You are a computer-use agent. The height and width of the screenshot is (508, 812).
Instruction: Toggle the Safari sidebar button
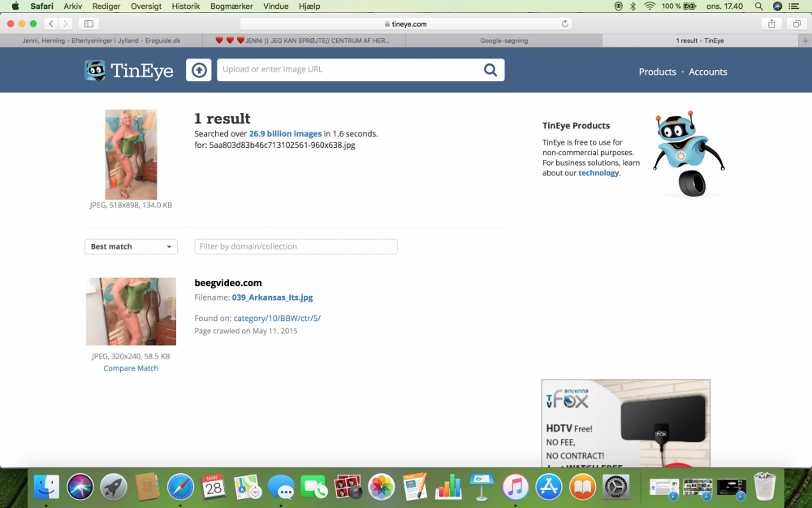point(89,24)
